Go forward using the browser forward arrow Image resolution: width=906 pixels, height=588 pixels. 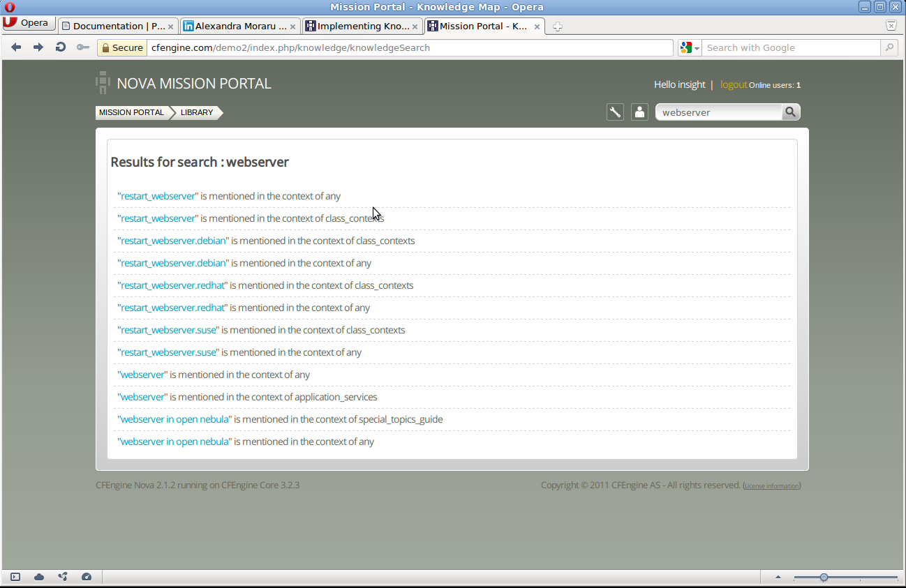pos(38,47)
